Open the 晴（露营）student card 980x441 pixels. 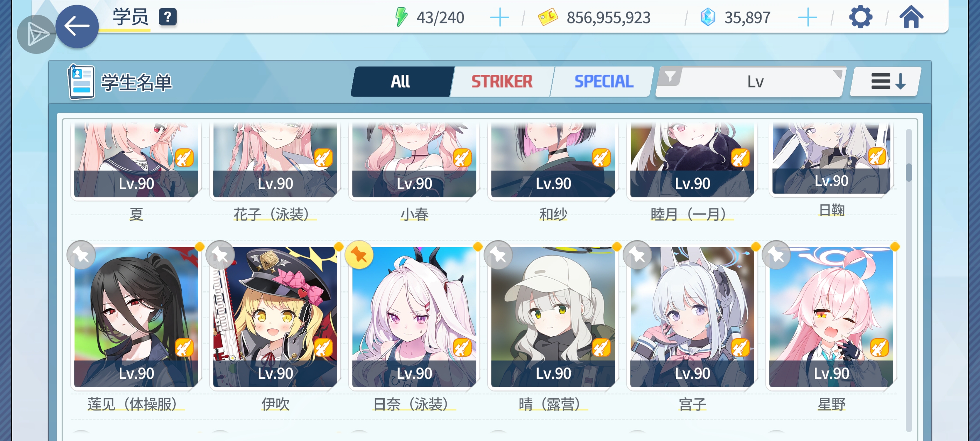553,317
